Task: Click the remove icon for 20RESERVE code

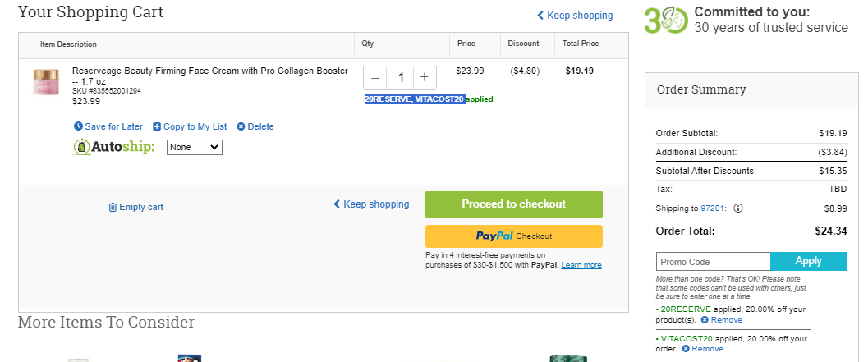Action: pos(704,320)
